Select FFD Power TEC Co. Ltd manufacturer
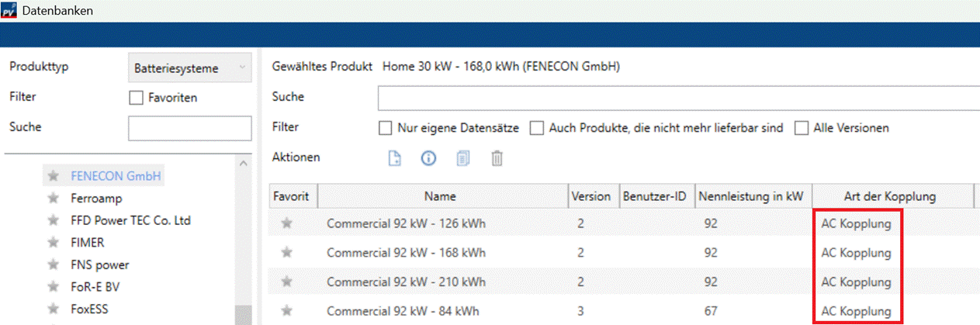 (130, 220)
